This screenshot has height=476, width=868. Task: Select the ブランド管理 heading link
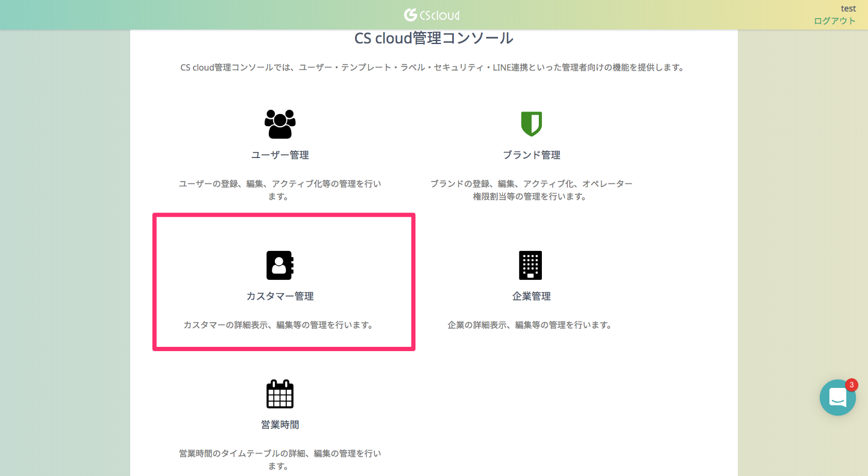pyautogui.click(x=532, y=155)
